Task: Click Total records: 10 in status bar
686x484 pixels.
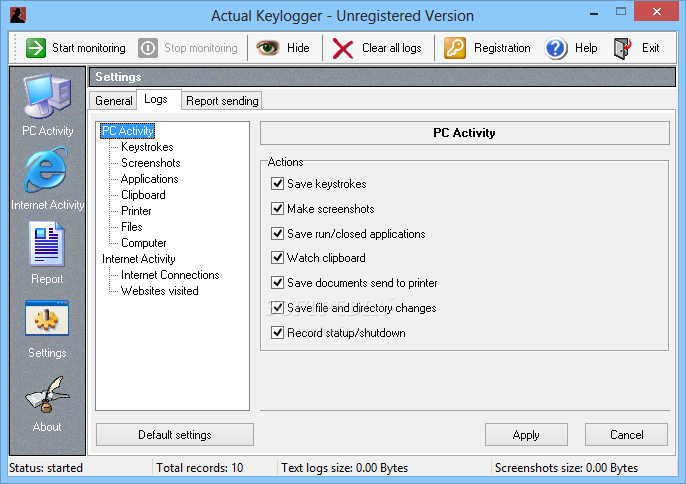Action: [x=200, y=468]
